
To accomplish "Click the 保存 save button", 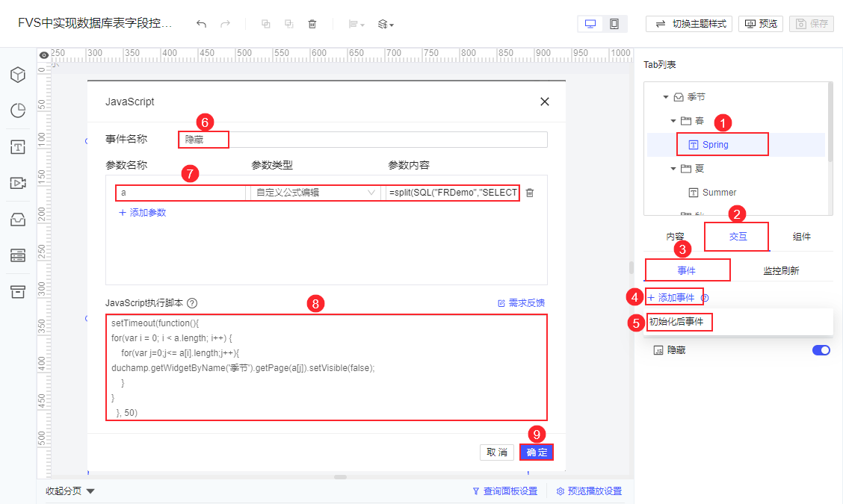I will (x=812, y=24).
